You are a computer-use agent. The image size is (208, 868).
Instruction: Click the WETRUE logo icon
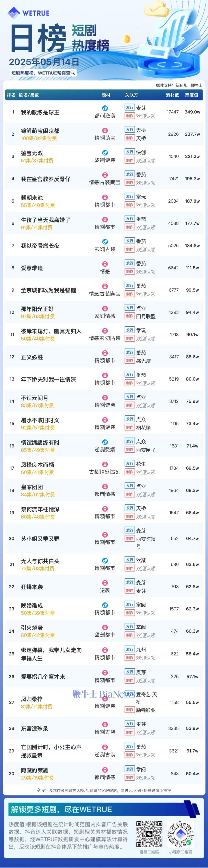pos(14,13)
